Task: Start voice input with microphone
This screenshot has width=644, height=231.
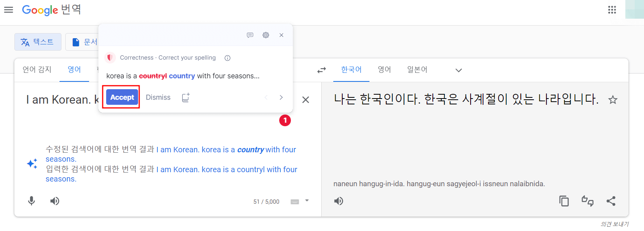Action: pyautogui.click(x=31, y=201)
